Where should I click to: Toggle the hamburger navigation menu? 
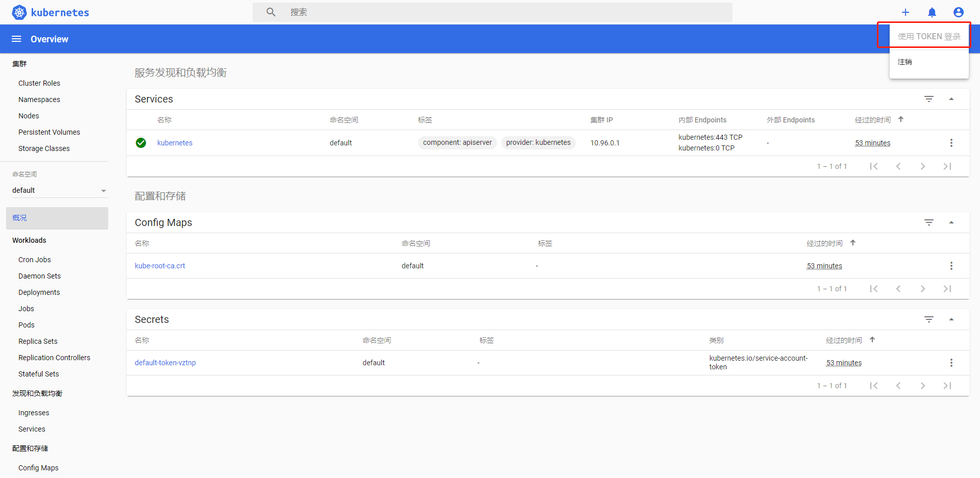(16, 39)
